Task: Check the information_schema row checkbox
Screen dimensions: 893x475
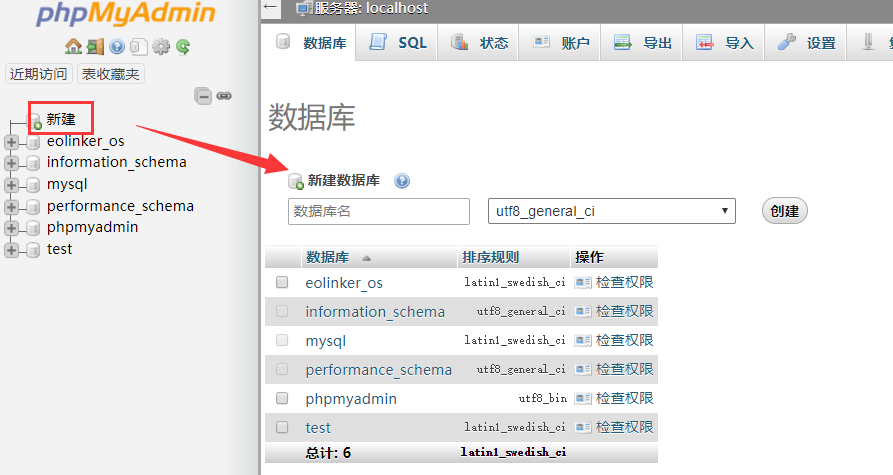Action: click(x=282, y=312)
